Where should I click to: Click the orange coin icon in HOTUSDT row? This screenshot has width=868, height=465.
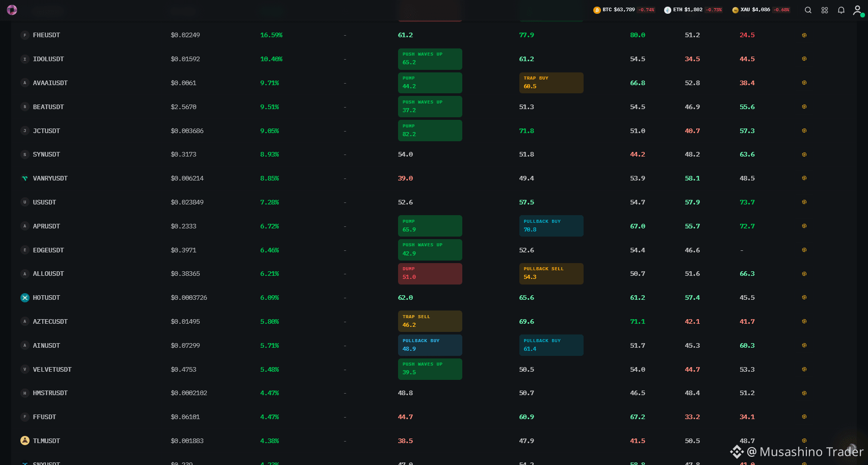[804, 298]
